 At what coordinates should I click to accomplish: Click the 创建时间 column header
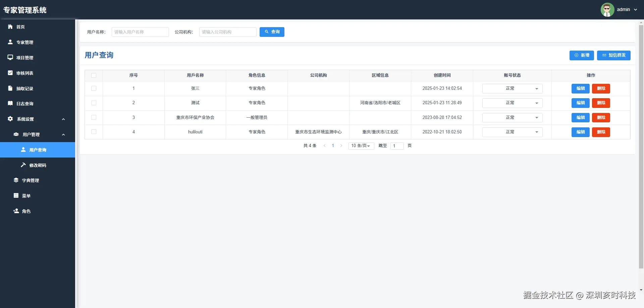(442, 75)
